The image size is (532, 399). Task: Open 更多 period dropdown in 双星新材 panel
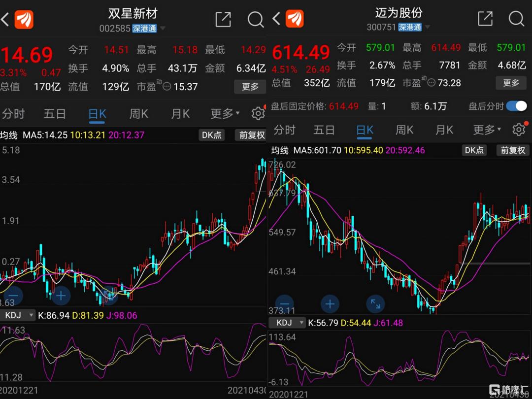point(225,114)
